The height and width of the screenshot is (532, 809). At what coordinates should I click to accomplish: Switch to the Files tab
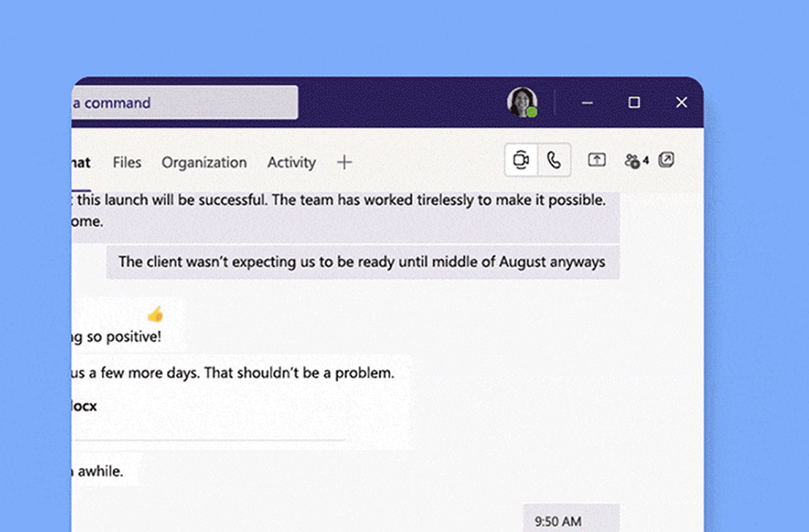[x=127, y=162]
